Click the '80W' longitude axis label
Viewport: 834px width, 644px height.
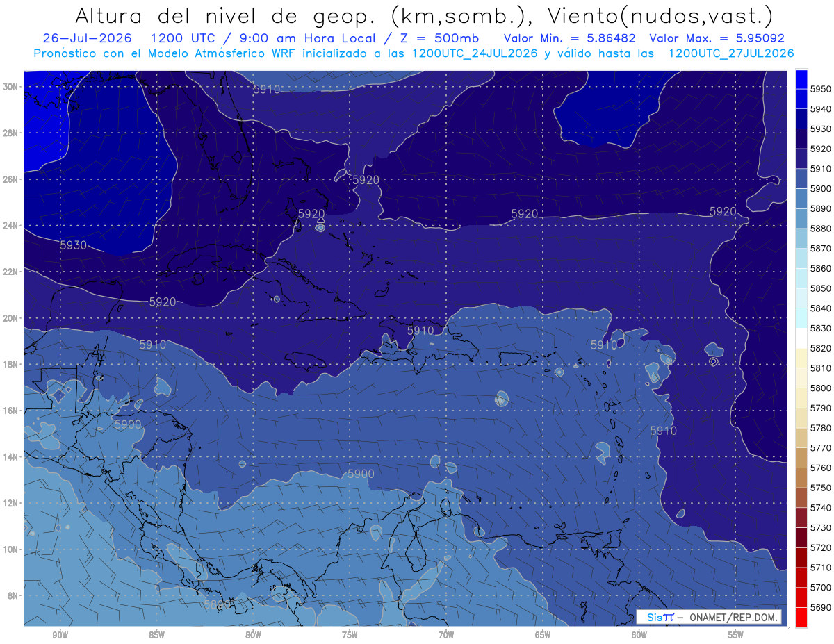[x=253, y=636]
